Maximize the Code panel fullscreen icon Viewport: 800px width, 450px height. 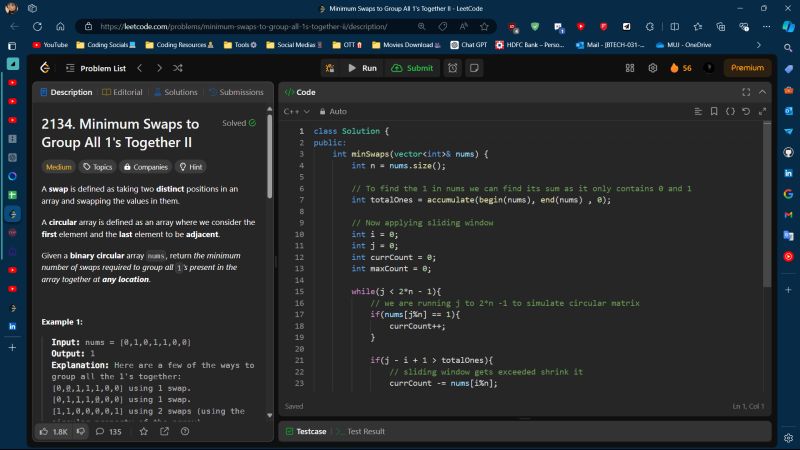click(x=746, y=92)
